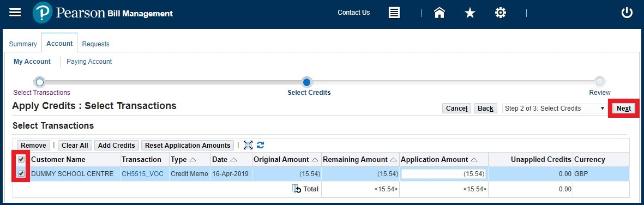Sort by Original Amount column arrow
The width and height of the screenshot is (644, 205).
315,160
